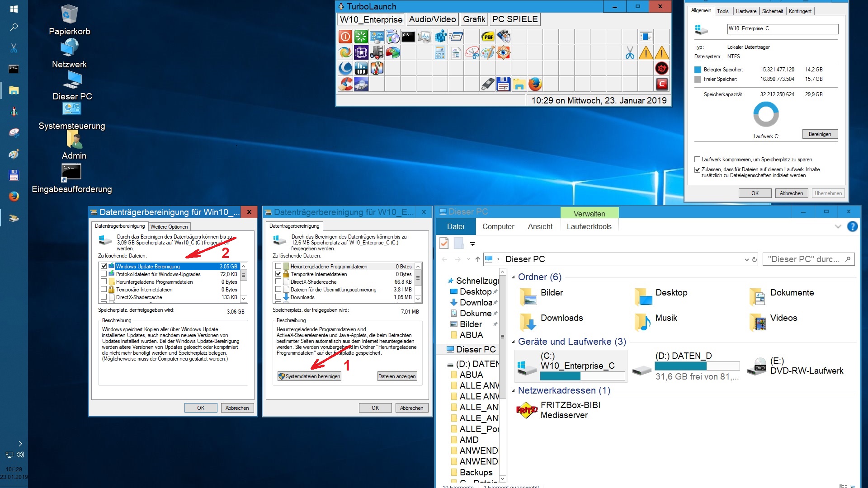This screenshot has height=488, width=868.
Task: Switch to the Audio/Video tab
Action: 432,19
